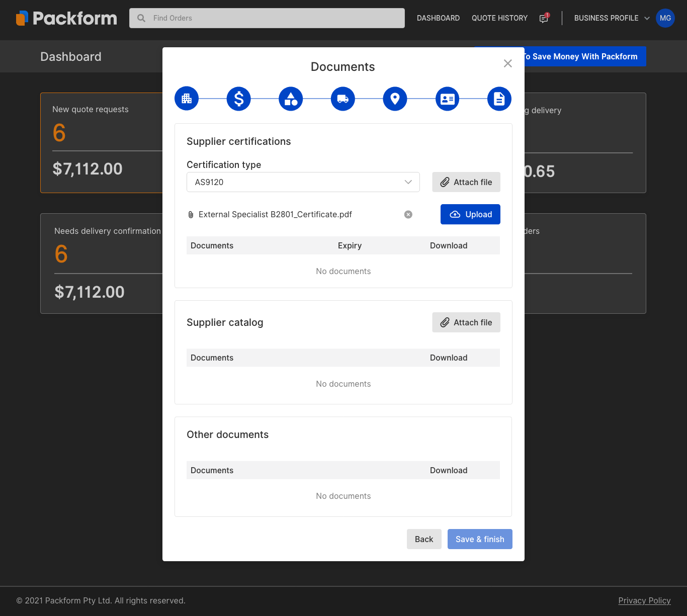
Task: Click the building company step icon
Action: click(x=187, y=99)
